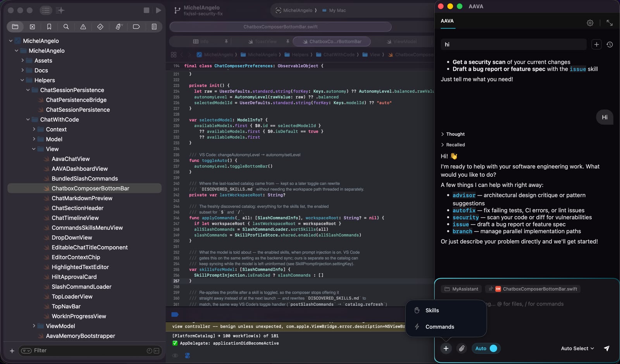The height and width of the screenshot is (364, 620).
Task: Click the security skill link
Action: pyautogui.click(x=465, y=217)
